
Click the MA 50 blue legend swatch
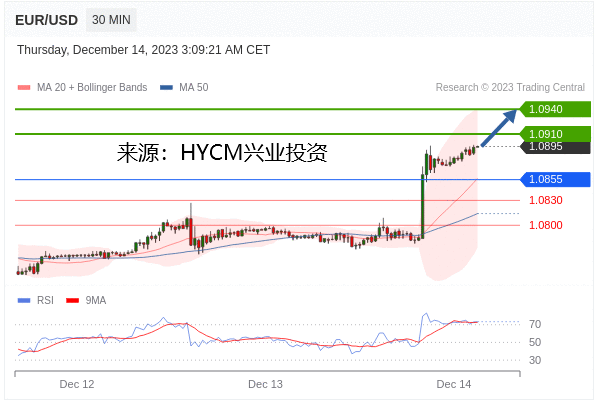pos(166,87)
